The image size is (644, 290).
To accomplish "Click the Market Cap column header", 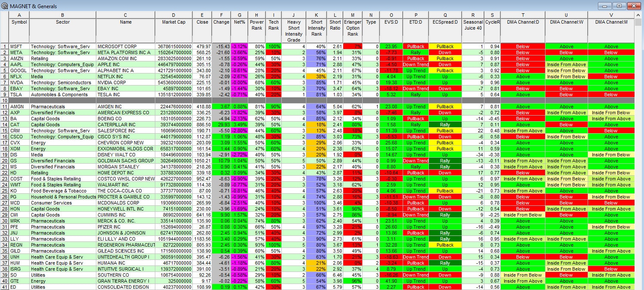I will [x=174, y=31].
